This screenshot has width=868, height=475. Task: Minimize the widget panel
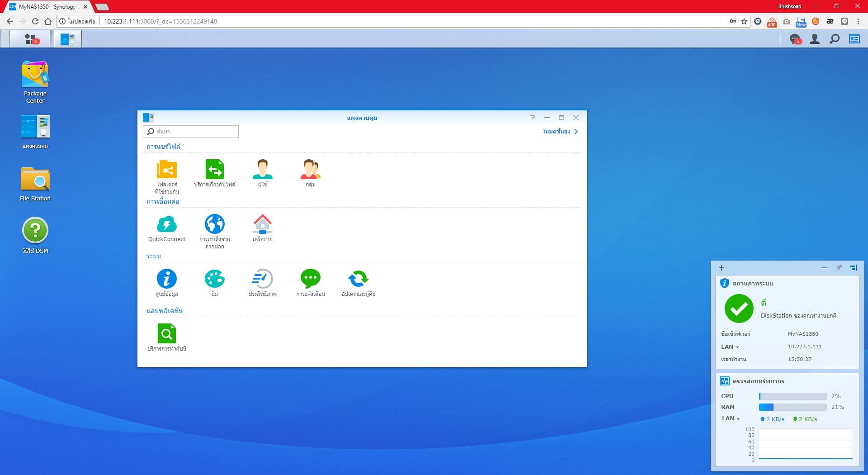(825, 268)
